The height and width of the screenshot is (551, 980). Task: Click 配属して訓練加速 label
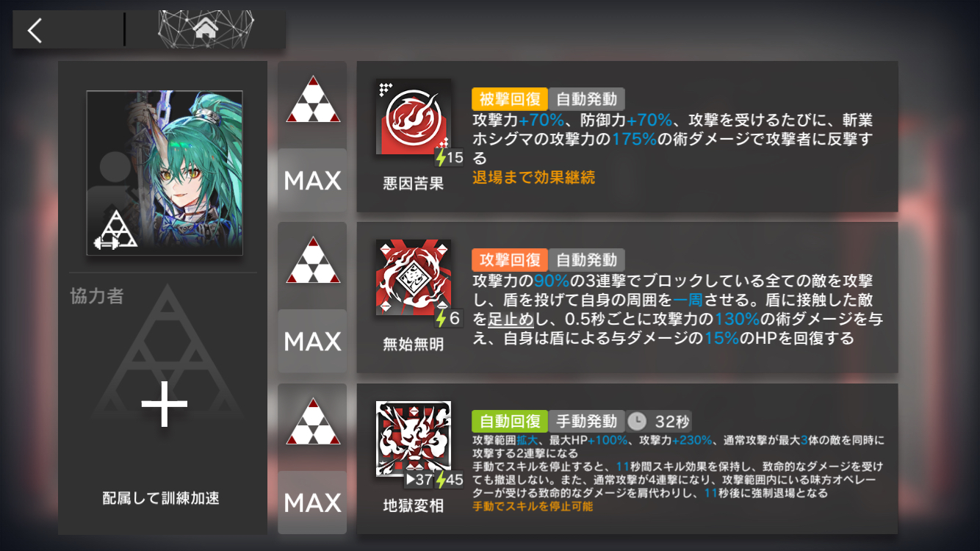[161, 499]
